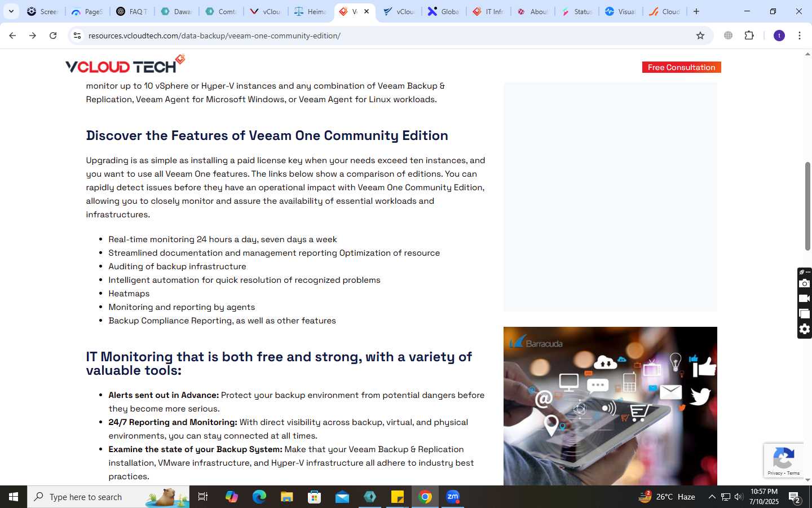
Task: Click the Free Consultation button
Action: point(681,67)
